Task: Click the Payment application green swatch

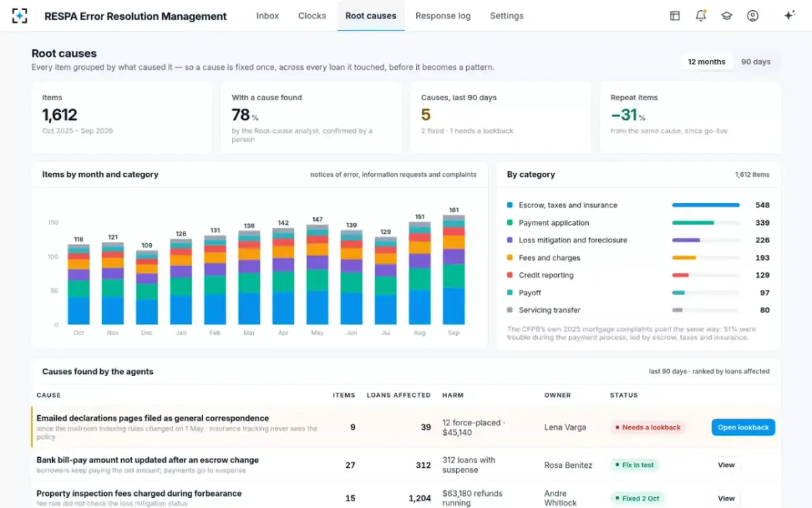Action: [510, 223]
